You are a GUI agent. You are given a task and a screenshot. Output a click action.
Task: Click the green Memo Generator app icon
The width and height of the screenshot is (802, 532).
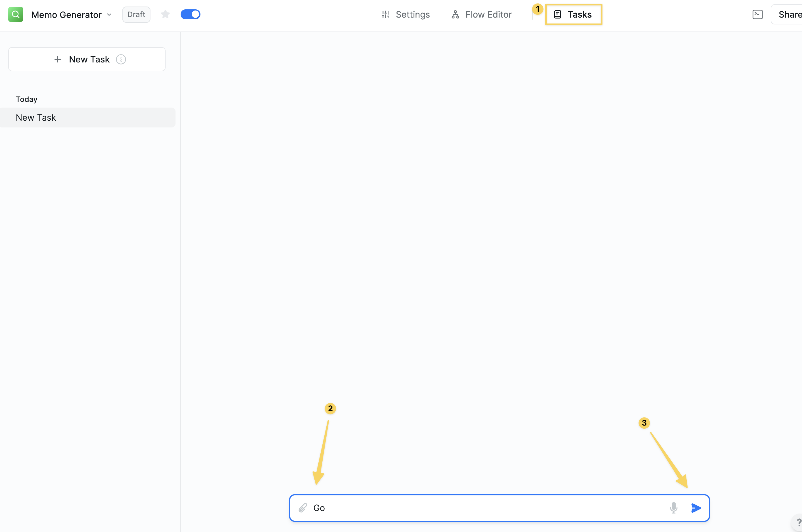(x=16, y=14)
